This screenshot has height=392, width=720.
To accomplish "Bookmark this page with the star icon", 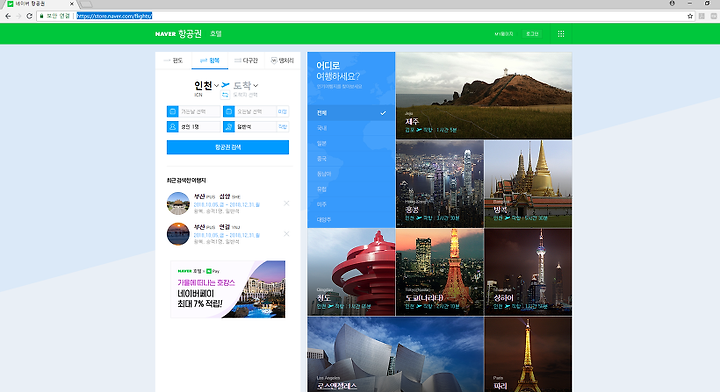I will (x=690, y=16).
